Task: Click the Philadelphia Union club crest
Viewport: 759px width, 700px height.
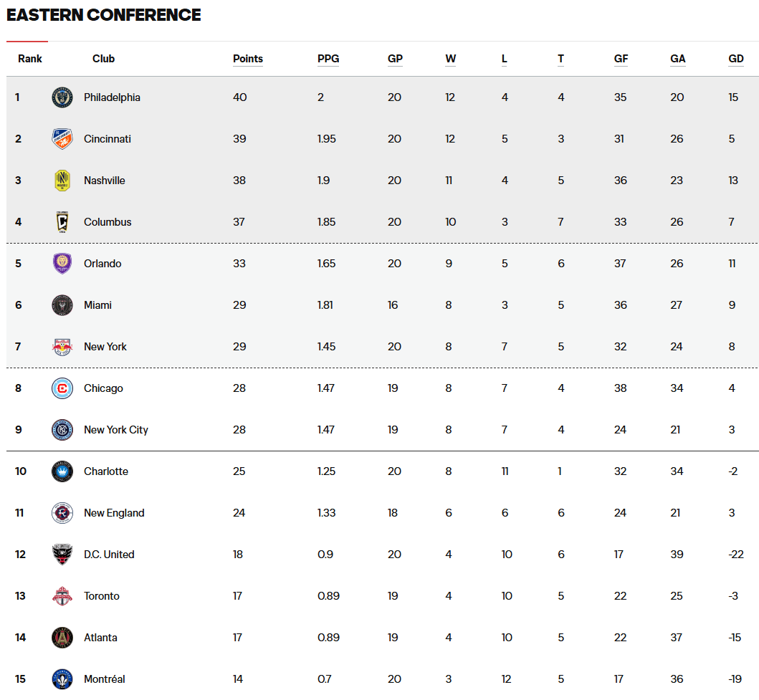Action: tap(62, 97)
